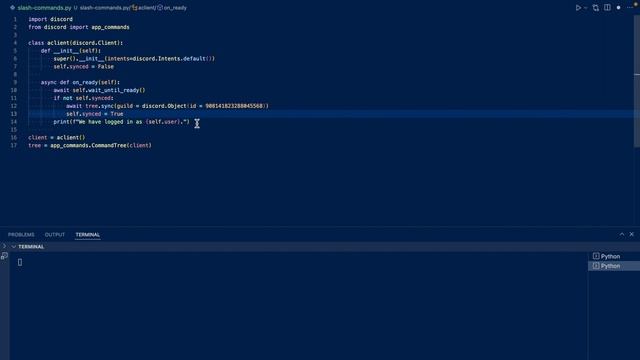Click the 'await tree.sync(guild' line
Screen dimensions: 640x360
coord(167,106)
